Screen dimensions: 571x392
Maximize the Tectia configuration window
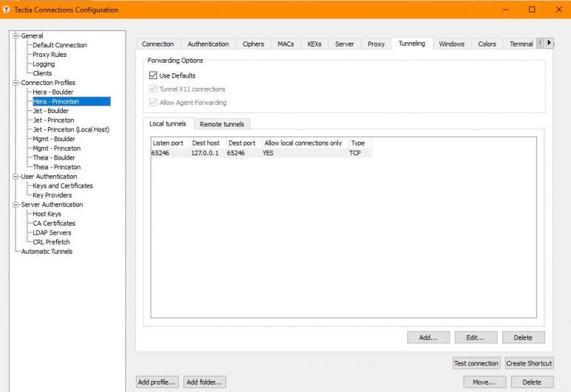point(532,10)
